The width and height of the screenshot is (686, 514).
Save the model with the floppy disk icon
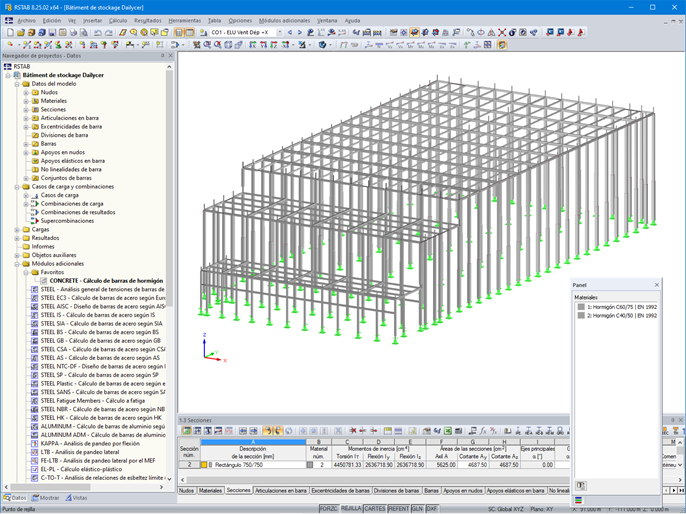[x=52, y=32]
